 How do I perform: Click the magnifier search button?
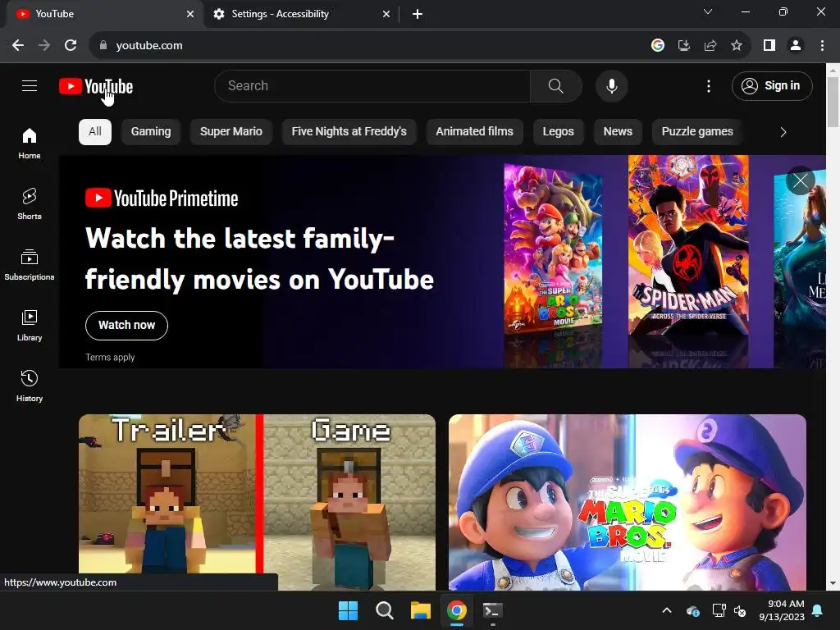[555, 85]
